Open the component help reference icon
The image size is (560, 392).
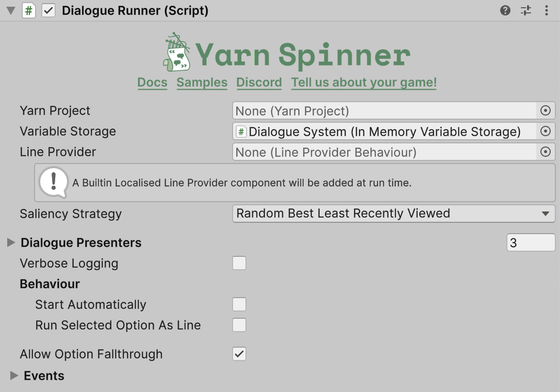tap(505, 10)
